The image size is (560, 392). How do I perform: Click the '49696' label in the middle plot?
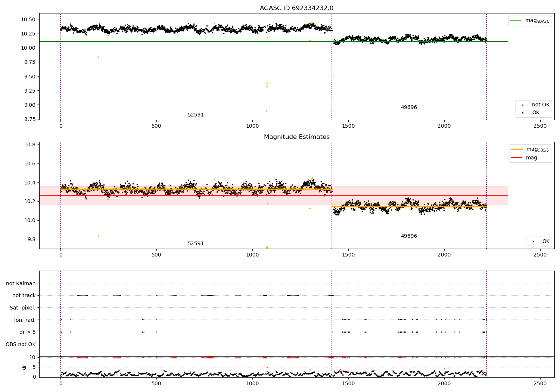pos(409,236)
